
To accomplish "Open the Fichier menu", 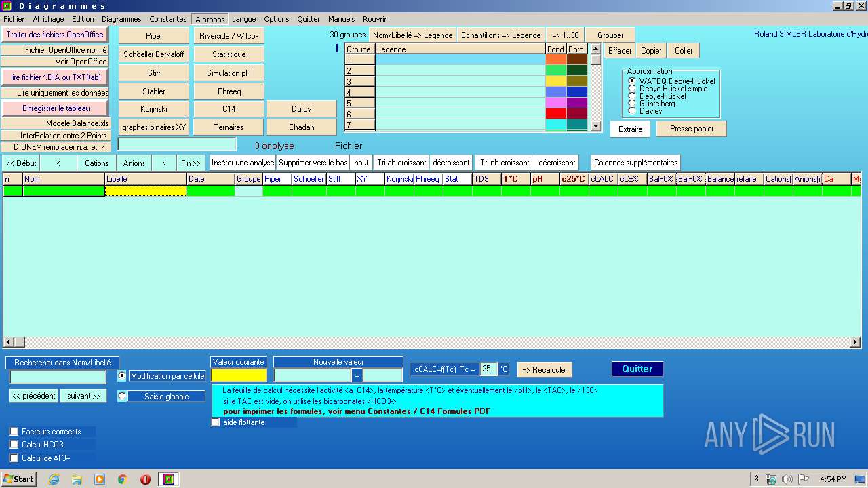I will [x=14, y=19].
